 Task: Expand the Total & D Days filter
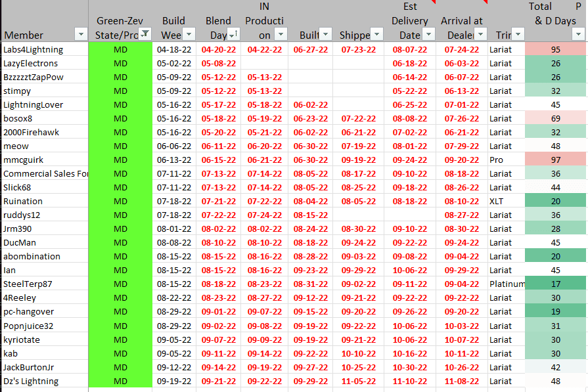coord(578,34)
